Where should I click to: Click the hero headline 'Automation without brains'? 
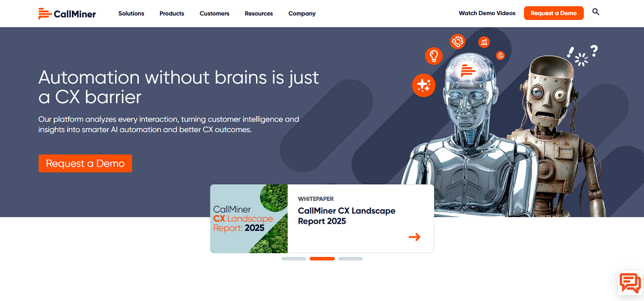pyautogui.click(x=178, y=87)
